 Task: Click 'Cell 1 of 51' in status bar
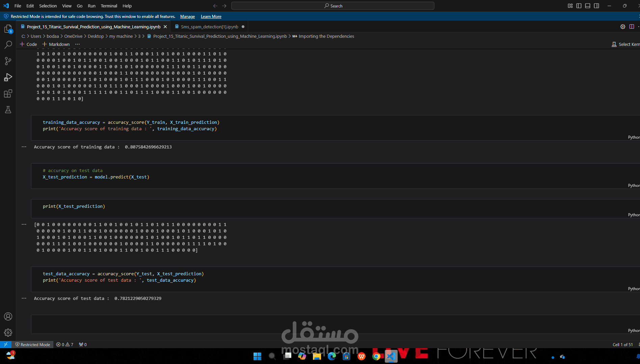coord(622,344)
